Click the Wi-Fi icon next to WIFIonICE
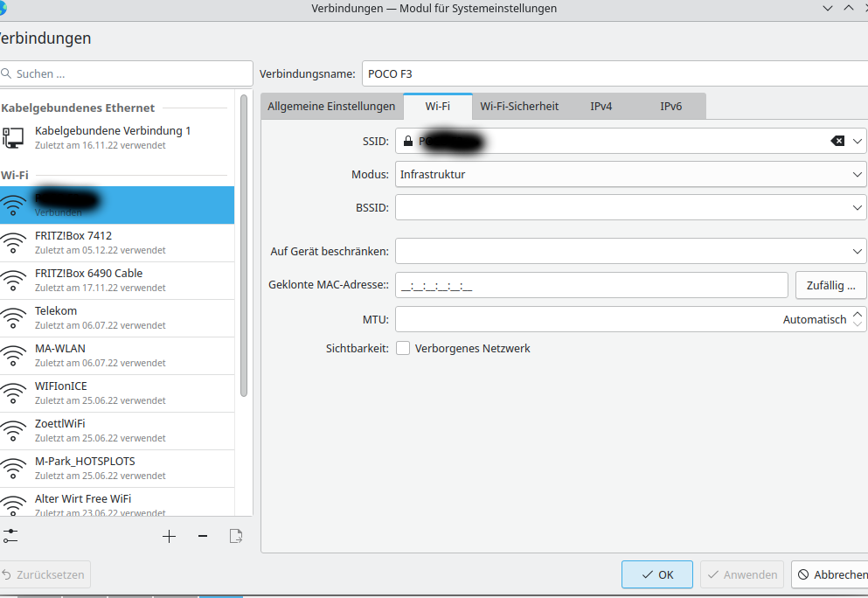The height and width of the screenshot is (598, 868). coord(14,393)
